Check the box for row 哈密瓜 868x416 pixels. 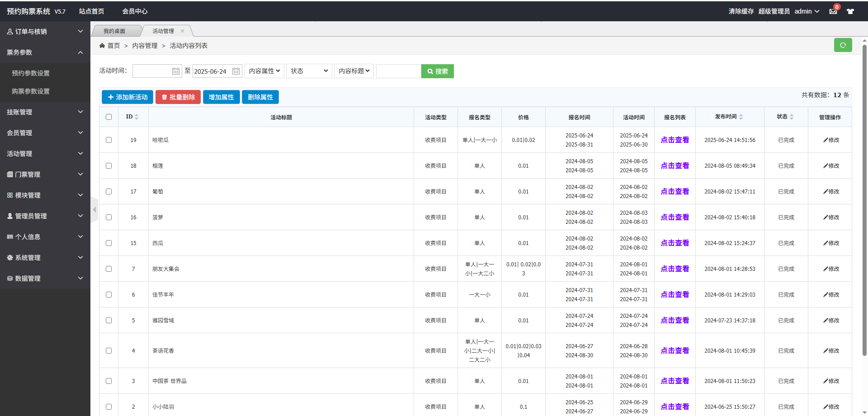pos(108,140)
